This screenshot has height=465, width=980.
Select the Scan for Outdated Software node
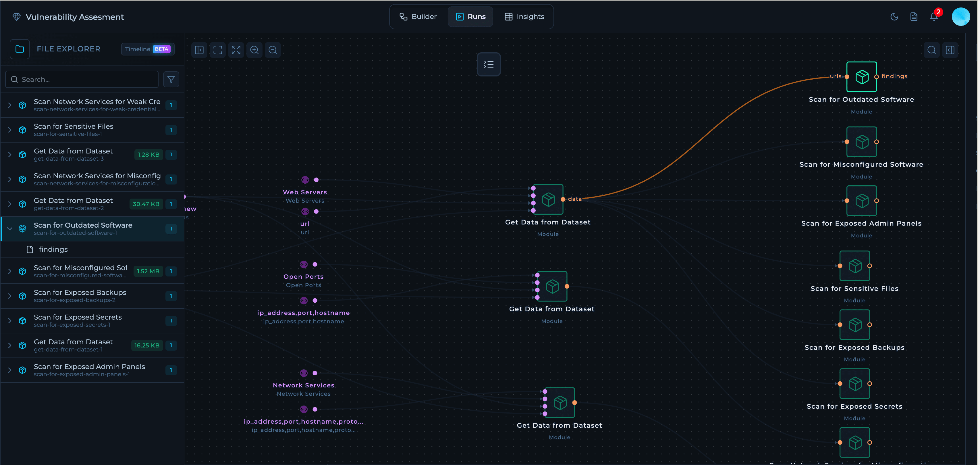tap(861, 77)
